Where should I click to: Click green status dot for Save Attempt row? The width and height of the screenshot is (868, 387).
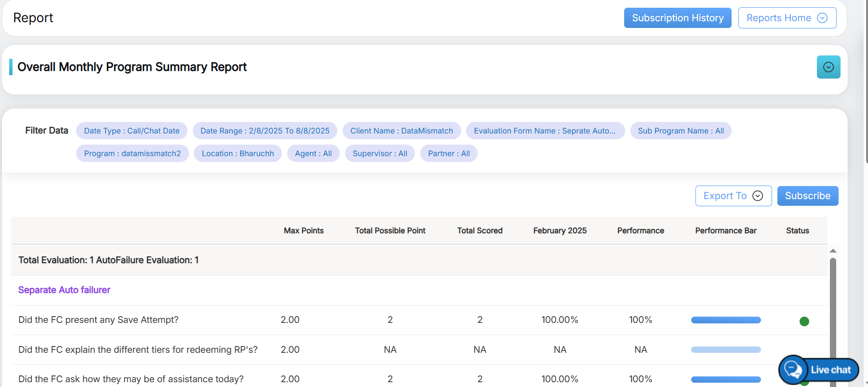(x=804, y=321)
